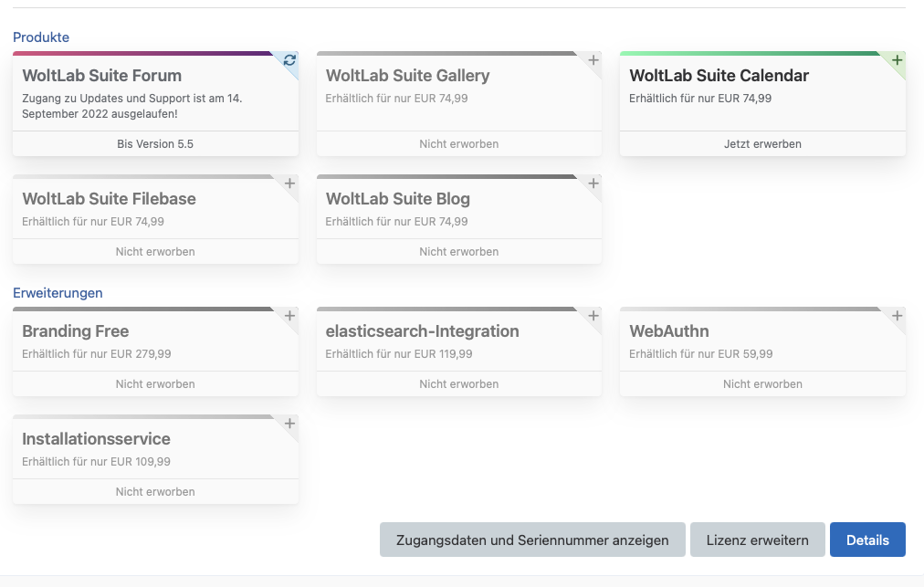The image size is (924, 587).
Task: Click the plus icon on elasticsearch-Integration
Action: [x=593, y=316]
